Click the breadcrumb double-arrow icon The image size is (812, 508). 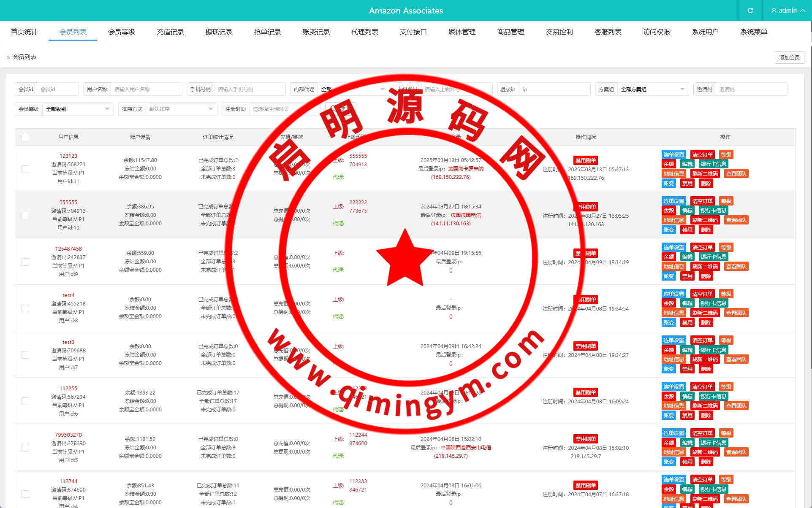(8, 57)
